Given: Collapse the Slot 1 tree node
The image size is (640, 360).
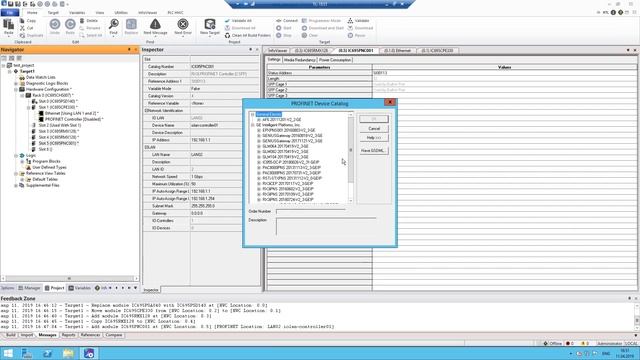Looking at the screenshot, I should tap(28, 107).
